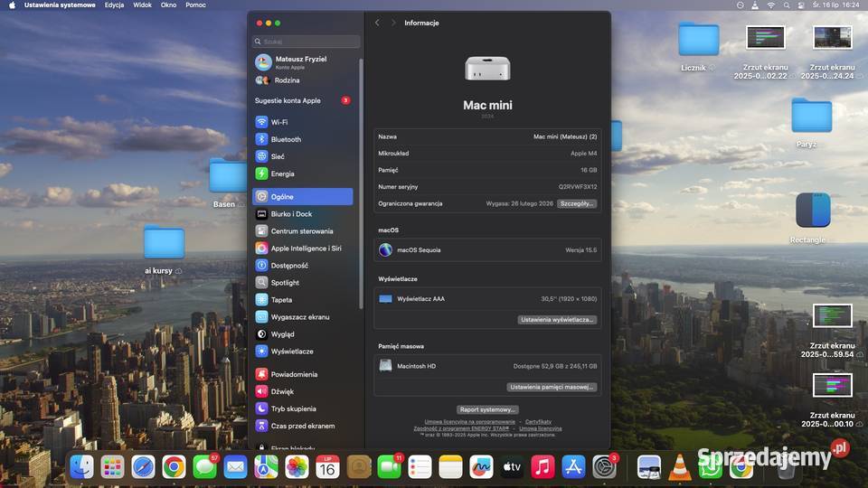
Task: Open Apple Intelligence i Siri settings
Action: (302, 249)
